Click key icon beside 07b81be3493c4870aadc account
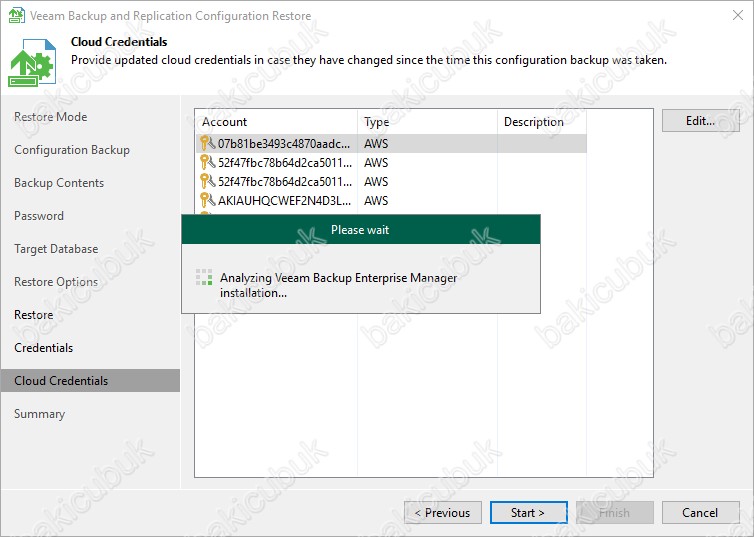 click(x=207, y=143)
